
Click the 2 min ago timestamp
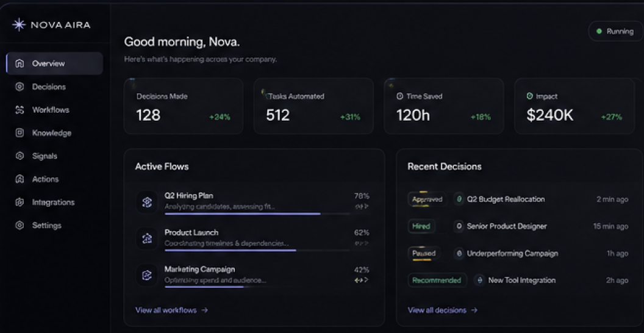point(612,199)
